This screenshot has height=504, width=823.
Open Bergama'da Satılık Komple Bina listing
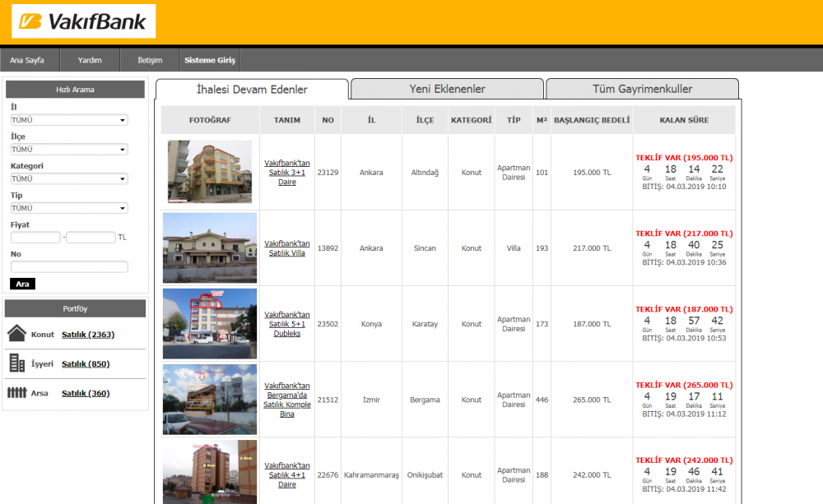pyautogui.click(x=287, y=400)
